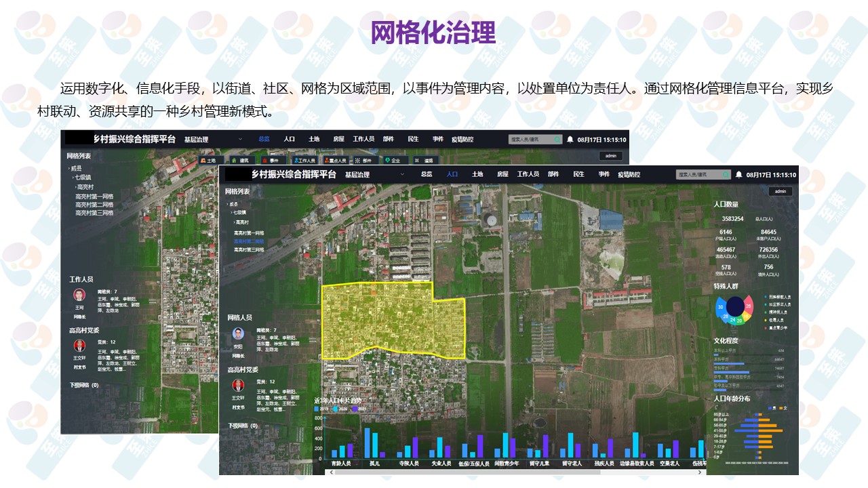Screen dimensions: 868x488
Task: Click the horizontal scrollbar below the bar chart
Action: click(x=475, y=471)
